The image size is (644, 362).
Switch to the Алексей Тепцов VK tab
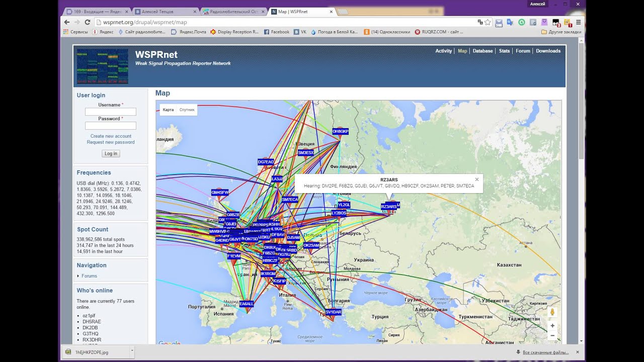pos(164,11)
